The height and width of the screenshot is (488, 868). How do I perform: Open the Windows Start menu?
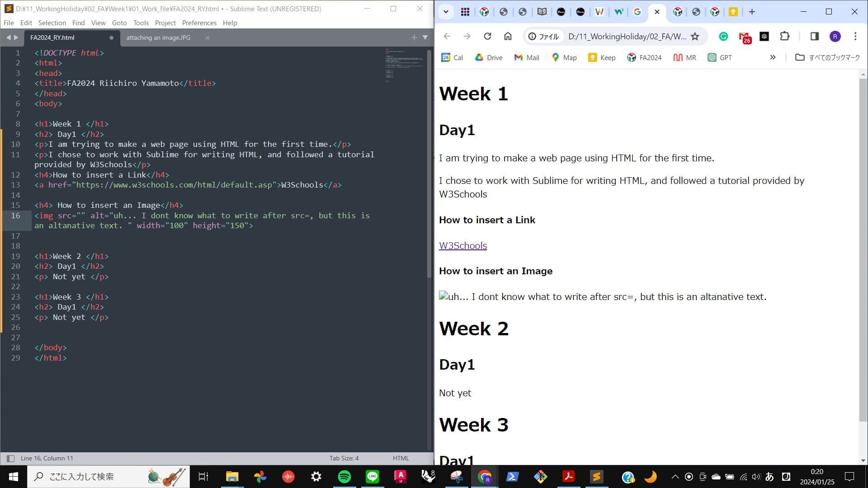click(14, 477)
